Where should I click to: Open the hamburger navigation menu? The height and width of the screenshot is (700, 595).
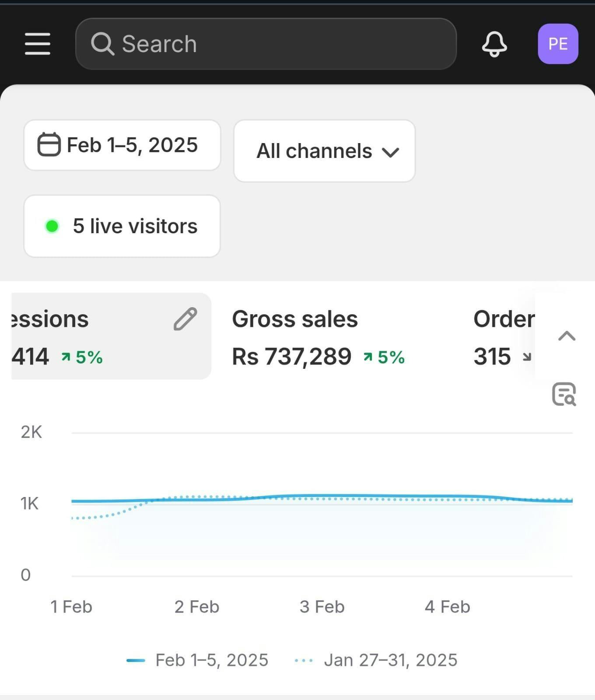(x=38, y=44)
